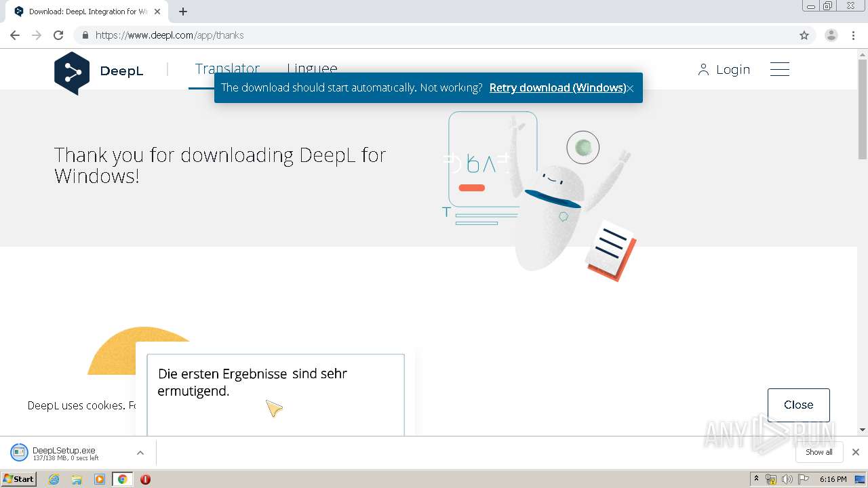Click the Show desktop tray icon
The height and width of the screenshot is (488, 868).
[860, 479]
